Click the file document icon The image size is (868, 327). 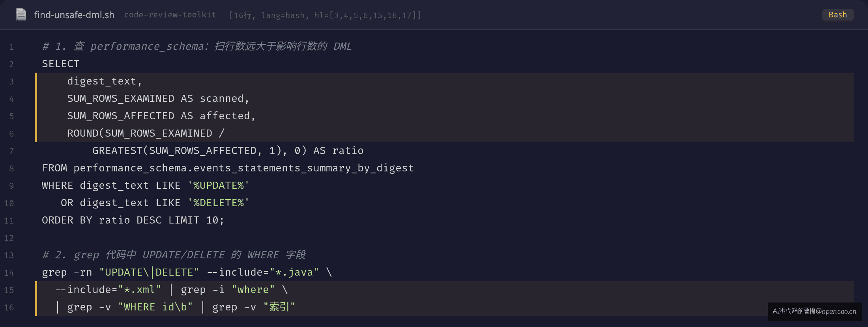[21, 15]
